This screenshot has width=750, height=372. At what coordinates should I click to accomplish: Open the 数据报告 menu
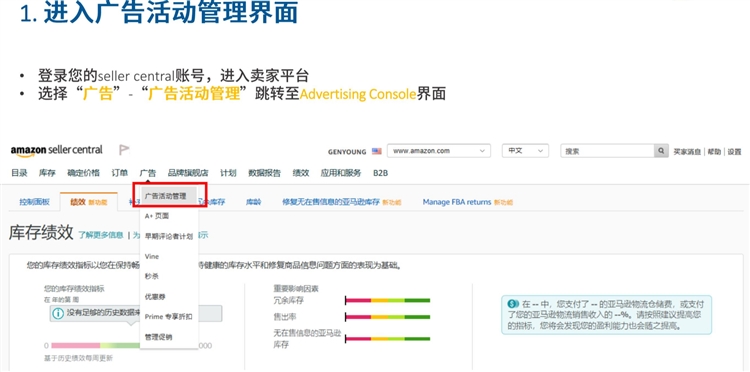coord(264,173)
